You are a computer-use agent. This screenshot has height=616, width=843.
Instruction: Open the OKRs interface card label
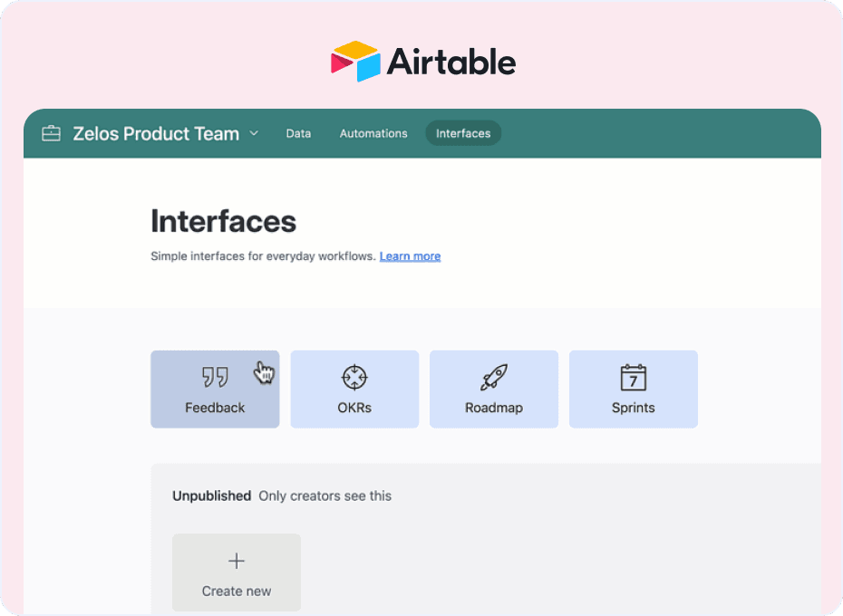pos(354,408)
